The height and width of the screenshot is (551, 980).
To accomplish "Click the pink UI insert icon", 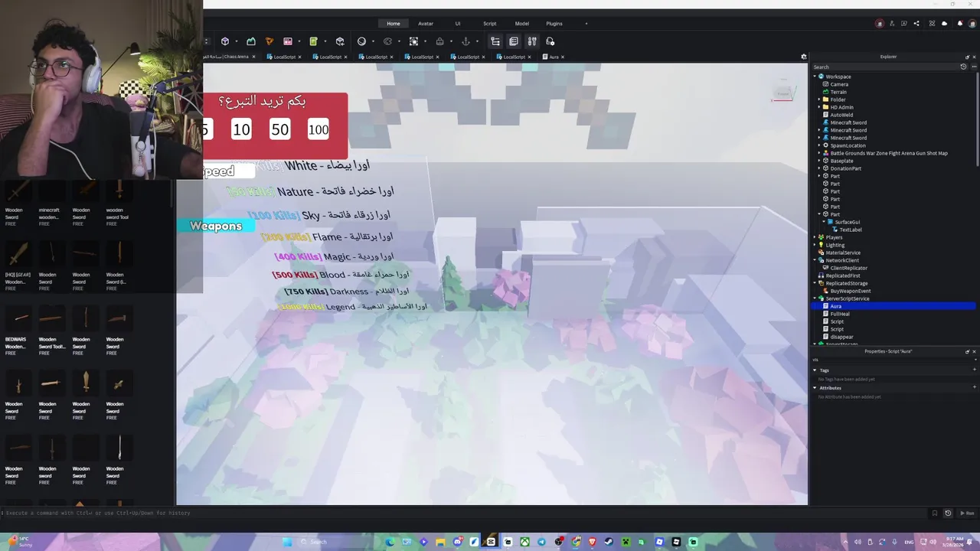I will click(288, 41).
